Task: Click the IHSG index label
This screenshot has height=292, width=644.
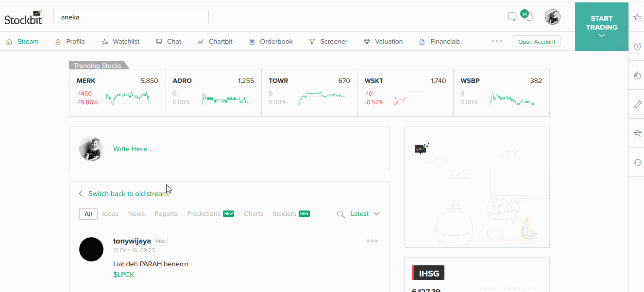Action: [x=428, y=273]
